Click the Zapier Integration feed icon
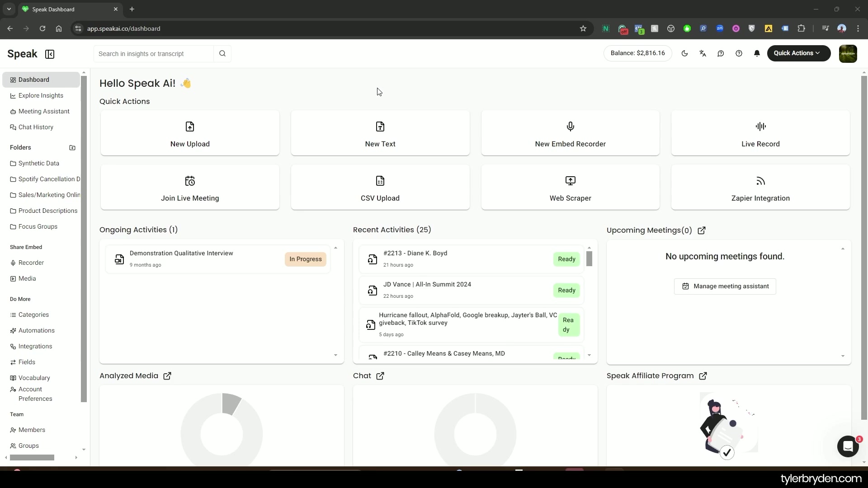Screen dimensions: 868x488 pyautogui.click(x=760, y=181)
